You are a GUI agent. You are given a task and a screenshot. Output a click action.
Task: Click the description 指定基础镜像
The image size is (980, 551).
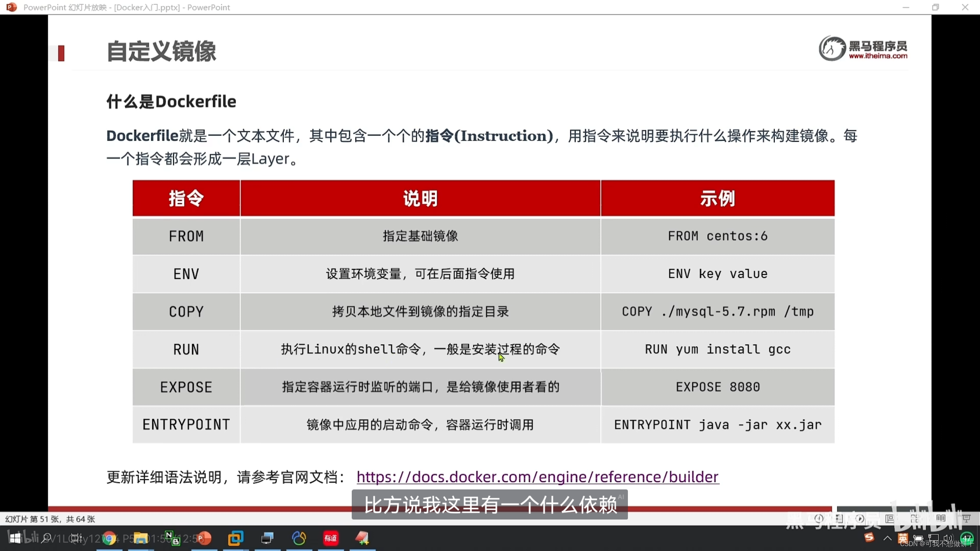pyautogui.click(x=420, y=236)
